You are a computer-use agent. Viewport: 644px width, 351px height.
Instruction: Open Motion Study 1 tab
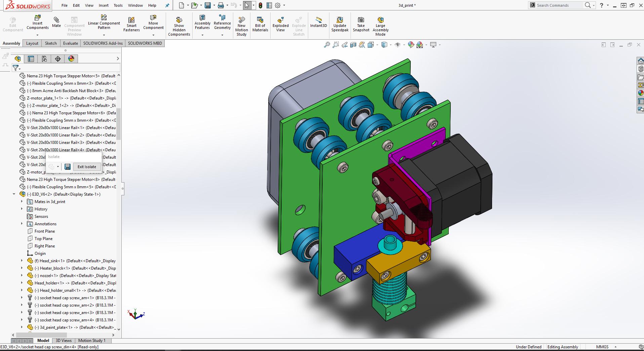pos(92,341)
